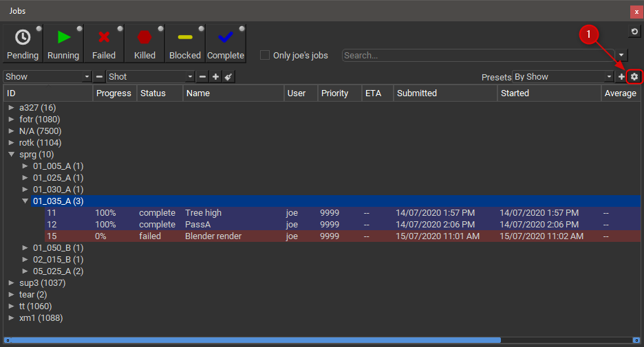
Task: Toggle the Killed jobs filter button
Action: (x=144, y=44)
